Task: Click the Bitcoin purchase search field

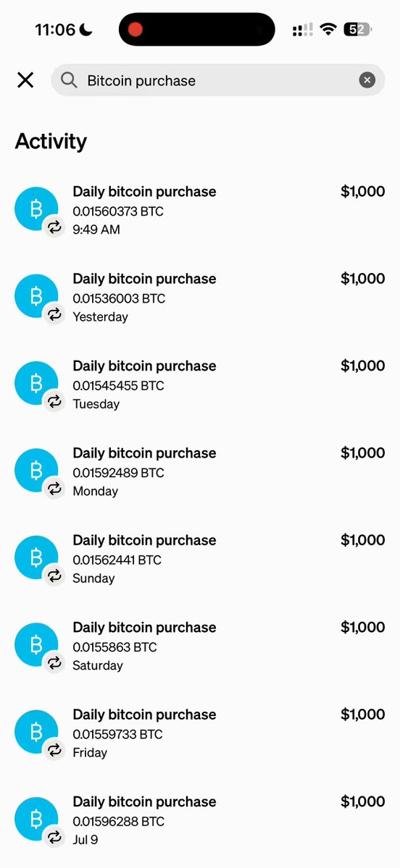Action: click(217, 80)
